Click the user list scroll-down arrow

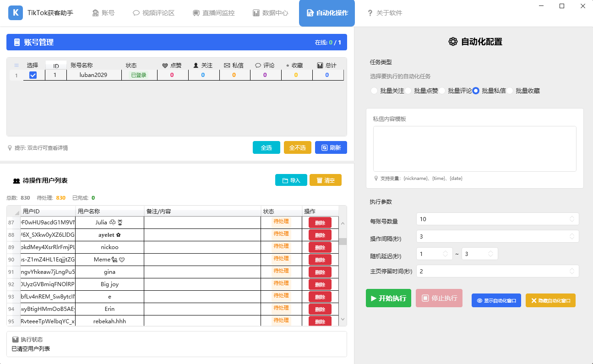click(x=343, y=319)
